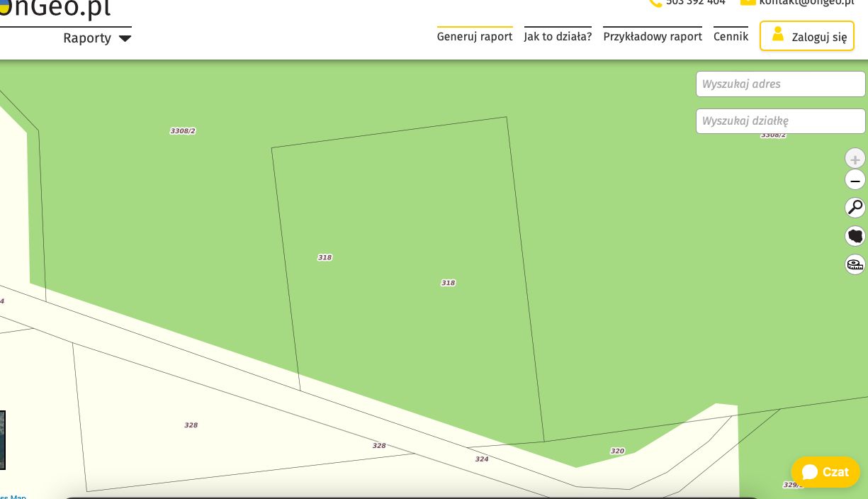Click the user icon in Zaloguj się
Viewport: 868px width, 499px height.
click(778, 35)
